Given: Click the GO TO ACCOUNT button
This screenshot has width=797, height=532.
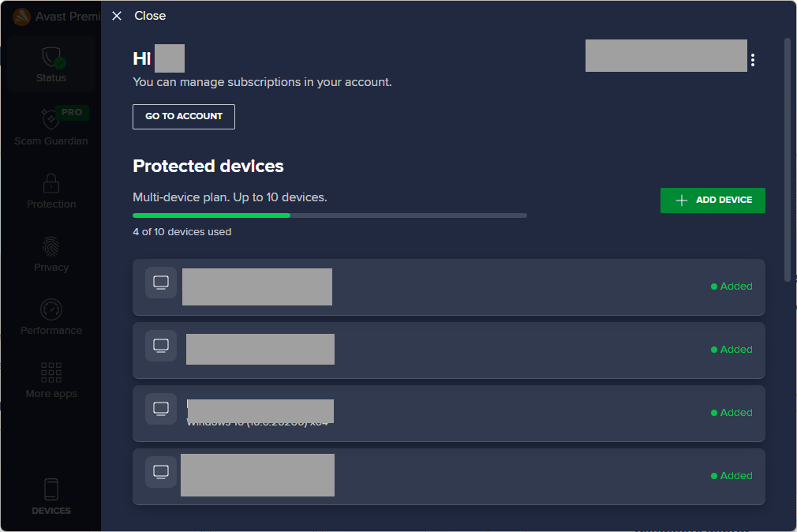Looking at the screenshot, I should pyautogui.click(x=184, y=117).
